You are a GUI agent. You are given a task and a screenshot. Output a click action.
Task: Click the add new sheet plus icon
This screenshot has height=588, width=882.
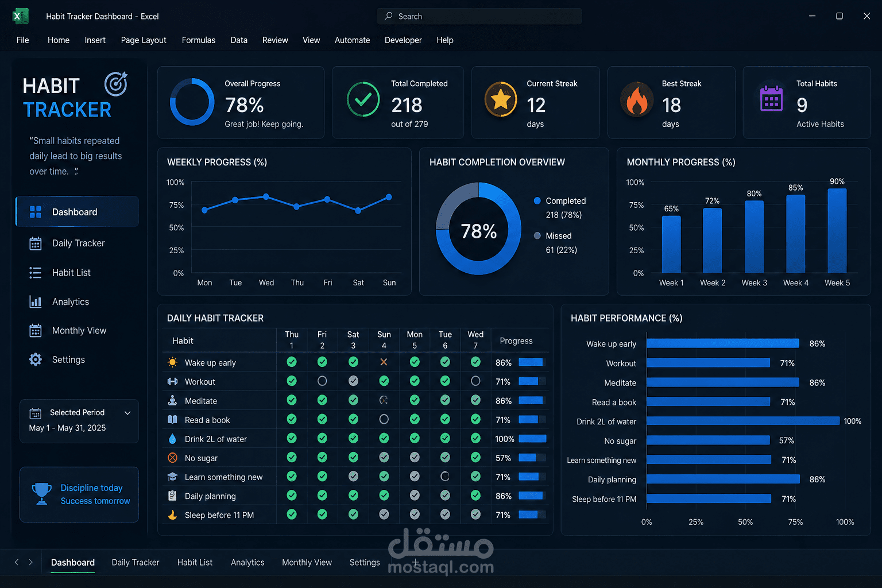[415, 562]
